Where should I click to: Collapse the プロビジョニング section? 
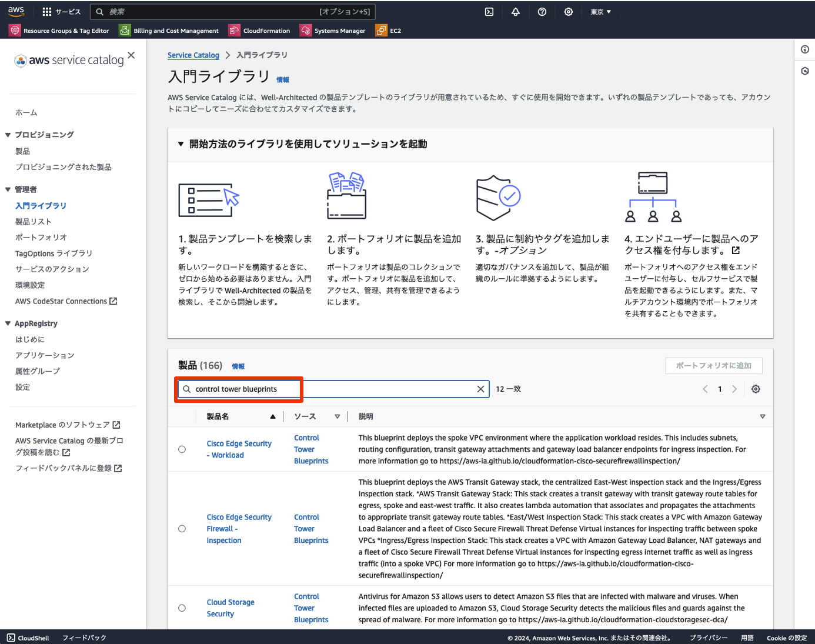tap(8, 134)
